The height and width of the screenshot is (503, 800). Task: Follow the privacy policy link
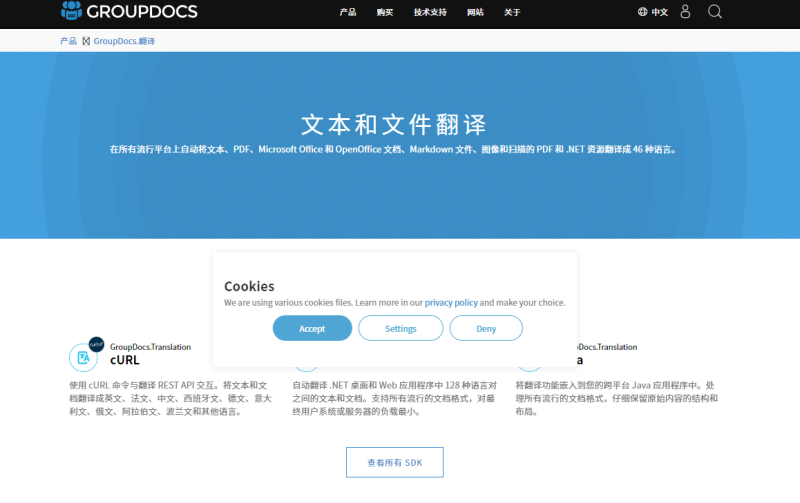tap(451, 302)
